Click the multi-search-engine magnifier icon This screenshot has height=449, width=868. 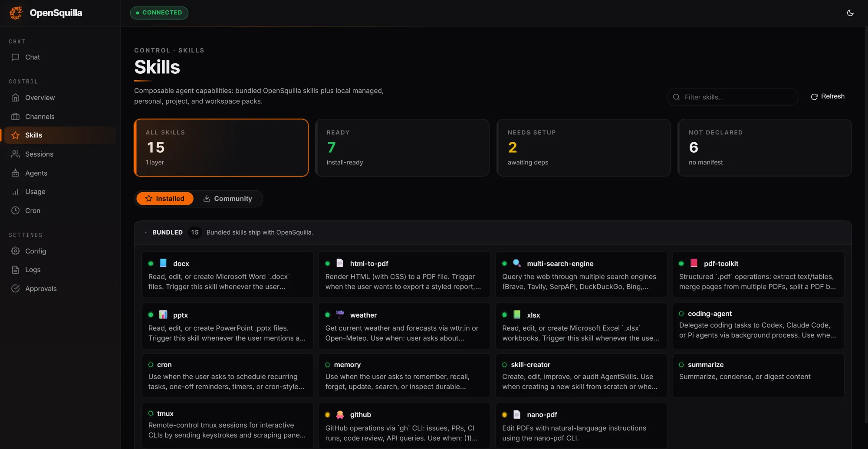517,263
